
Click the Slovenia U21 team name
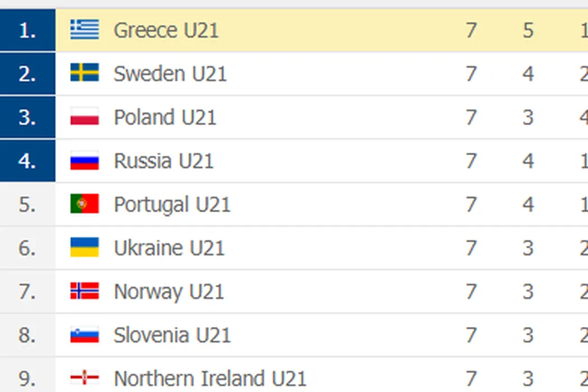[172, 336]
